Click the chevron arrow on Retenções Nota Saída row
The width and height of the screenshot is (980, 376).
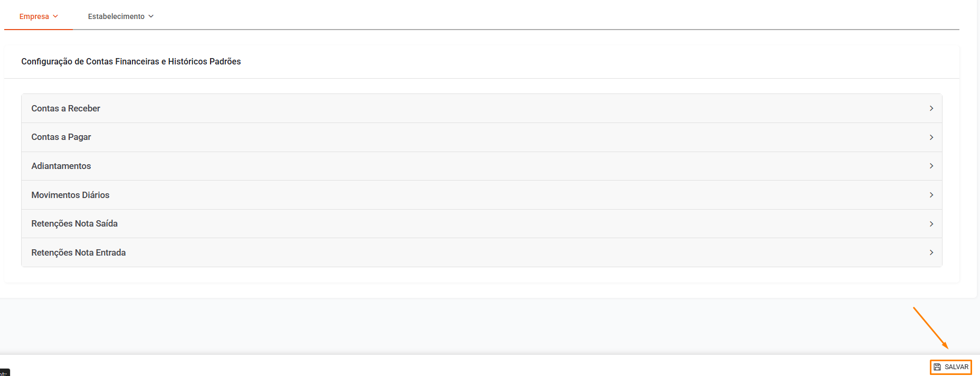pos(931,224)
